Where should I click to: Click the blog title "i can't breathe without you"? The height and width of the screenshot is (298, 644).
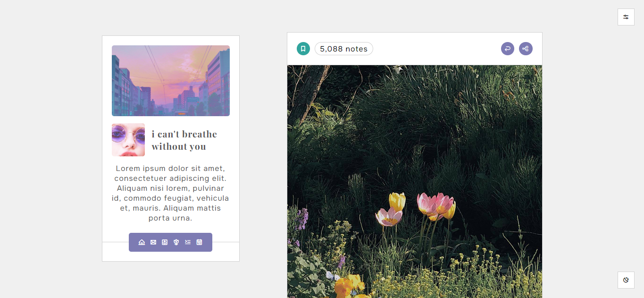tap(184, 140)
